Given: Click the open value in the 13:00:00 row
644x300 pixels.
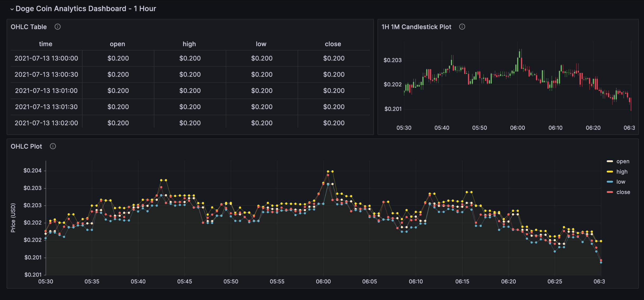Looking at the screenshot, I should (x=118, y=58).
